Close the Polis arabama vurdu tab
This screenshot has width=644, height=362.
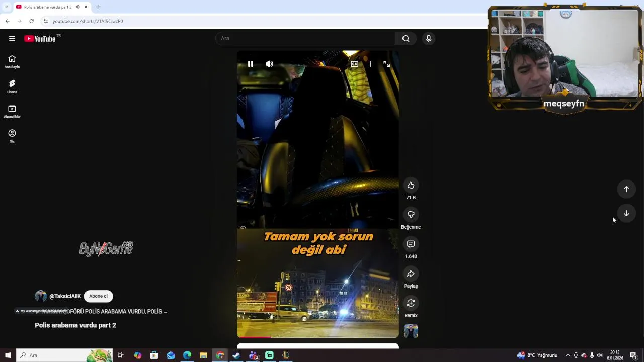click(86, 7)
